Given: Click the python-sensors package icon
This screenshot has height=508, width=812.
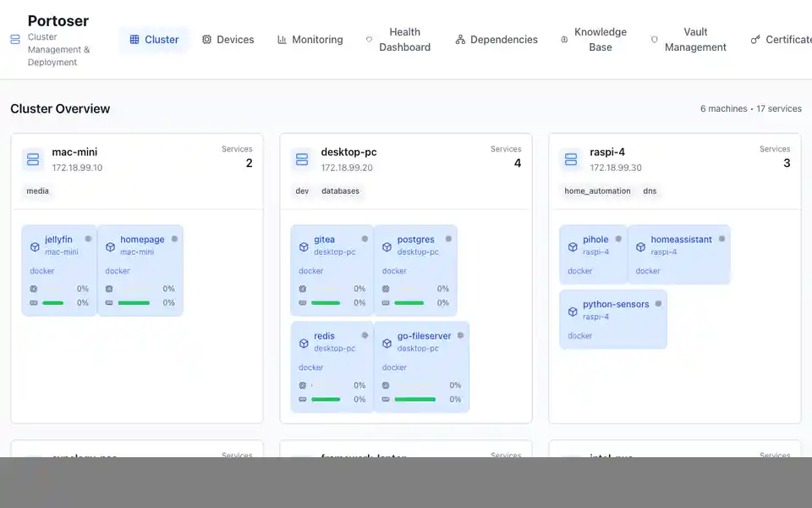Looking at the screenshot, I should click(573, 312).
